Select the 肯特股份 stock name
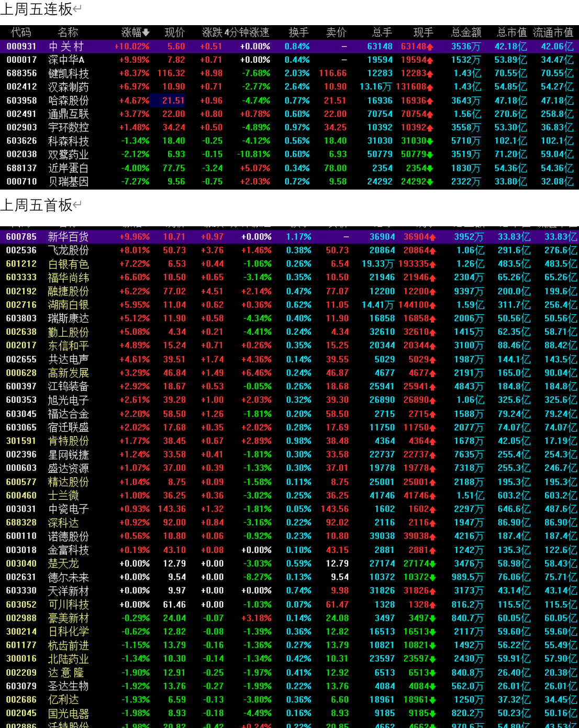Image resolution: width=579 pixels, height=728 pixels. click(x=69, y=441)
